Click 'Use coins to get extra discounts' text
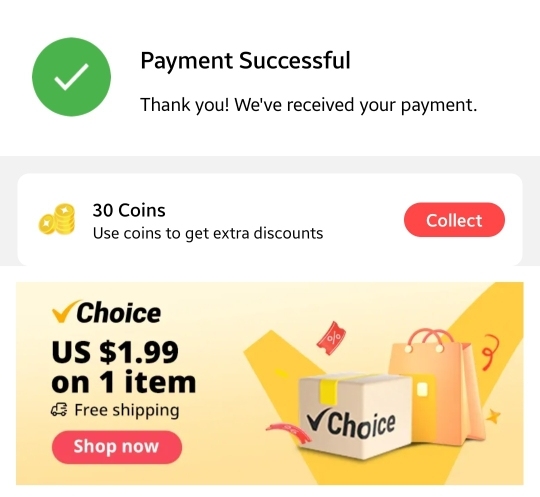Image resolution: width=540 pixels, height=497 pixels. coord(208,234)
